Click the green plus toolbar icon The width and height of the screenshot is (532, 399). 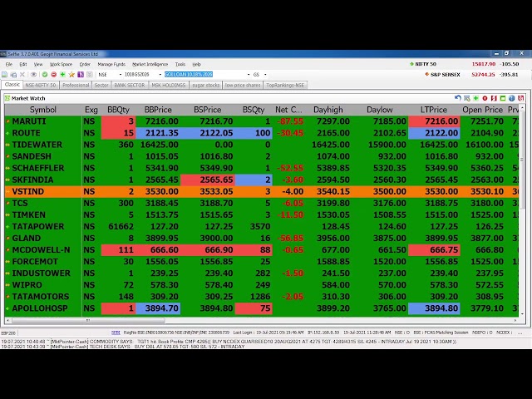point(62,74)
